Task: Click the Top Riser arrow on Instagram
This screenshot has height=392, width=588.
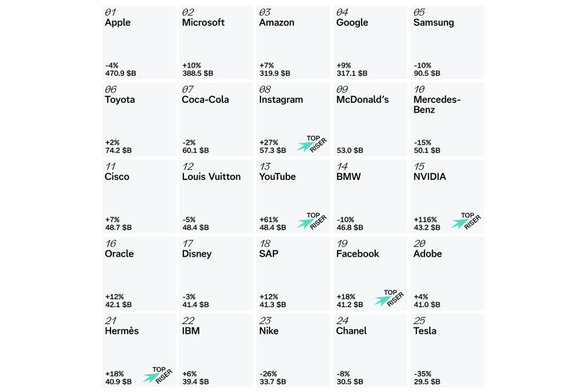Action: pos(311,144)
